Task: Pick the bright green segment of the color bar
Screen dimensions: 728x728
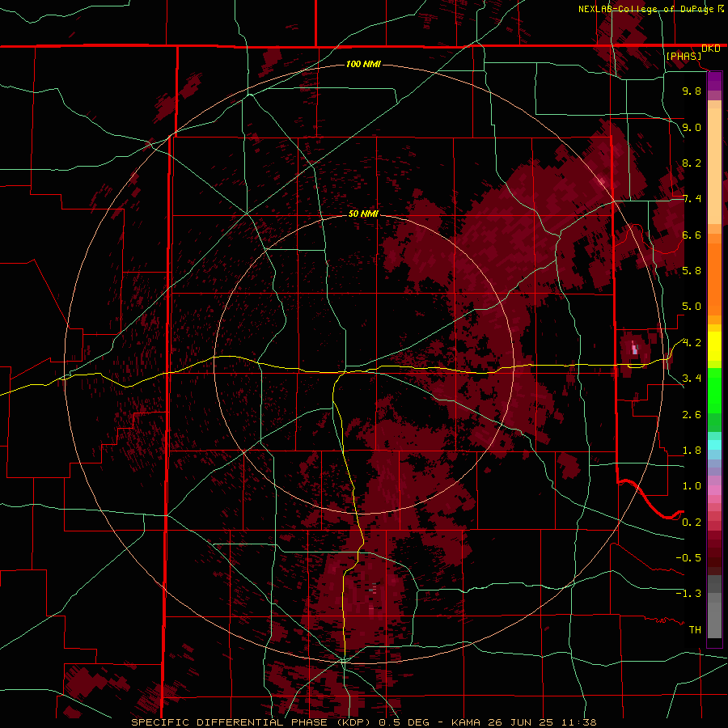Action: pos(714,391)
